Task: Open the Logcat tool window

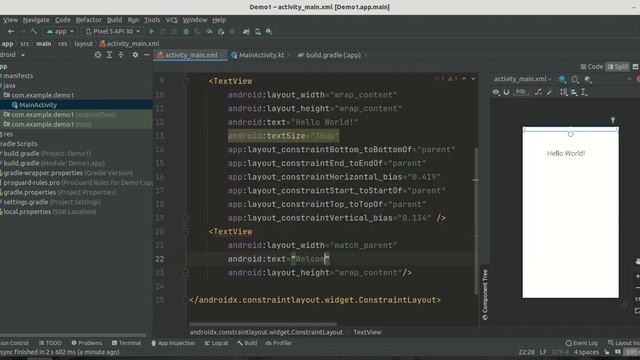Action: click(217, 343)
